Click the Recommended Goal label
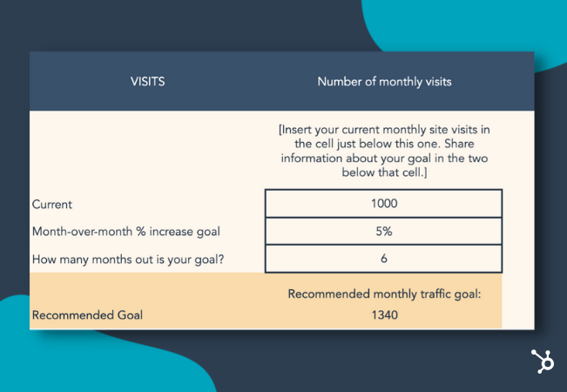This screenshot has height=392, width=567. point(87,315)
